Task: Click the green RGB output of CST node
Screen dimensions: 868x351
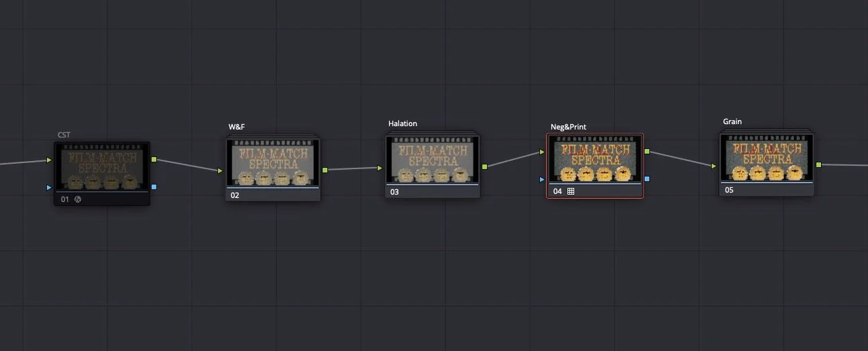Action: pyautogui.click(x=154, y=160)
